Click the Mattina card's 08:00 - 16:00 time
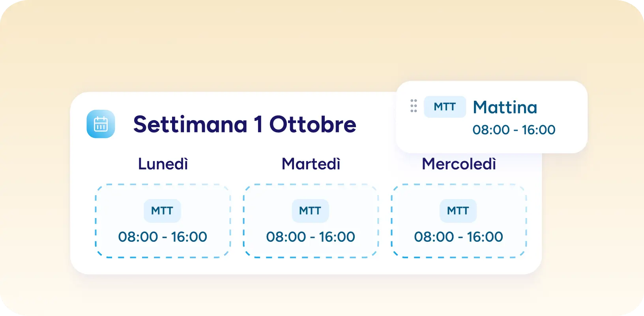Screen dimensions: 644x316 click(514, 130)
